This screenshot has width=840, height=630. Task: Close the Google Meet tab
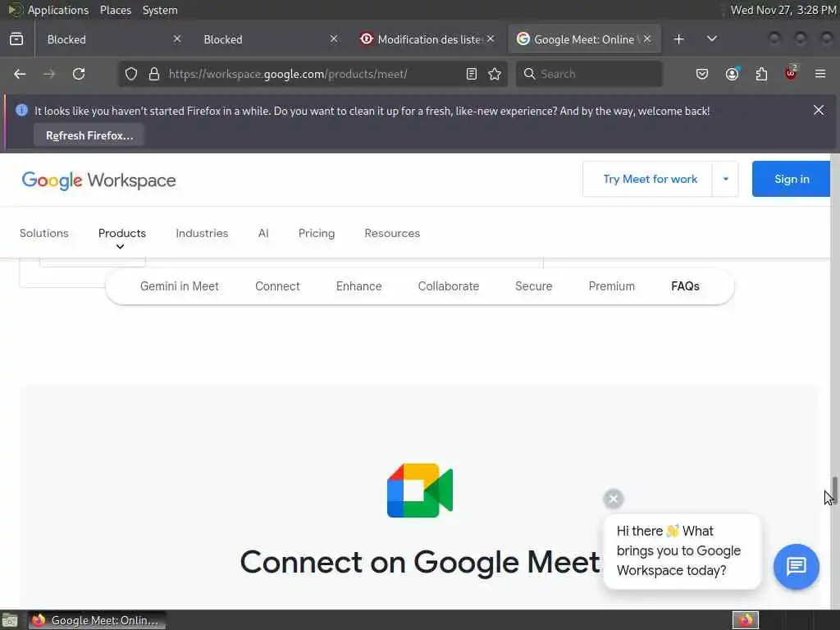(x=647, y=39)
